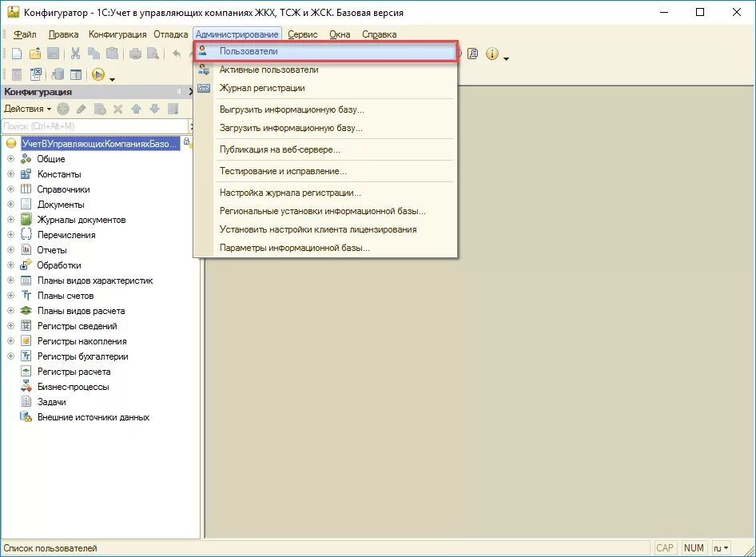Image resolution: width=756 pixels, height=557 pixels.
Task: Click the greyed first icon in second toolbar row
Action: (x=17, y=75)
